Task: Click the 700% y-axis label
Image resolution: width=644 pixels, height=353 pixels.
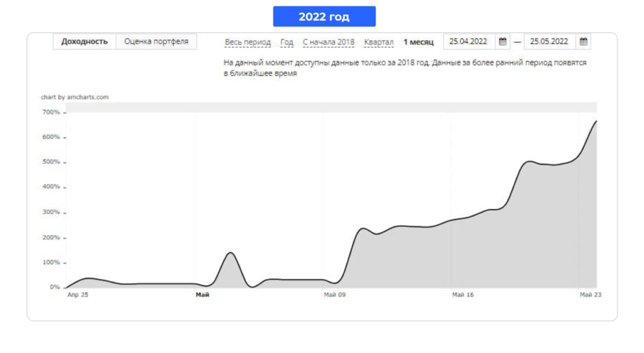Action: pos(52,112)
